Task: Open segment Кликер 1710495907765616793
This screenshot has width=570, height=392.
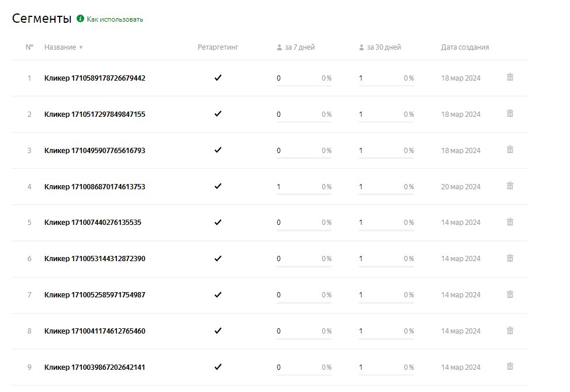Action: (95, 150)
